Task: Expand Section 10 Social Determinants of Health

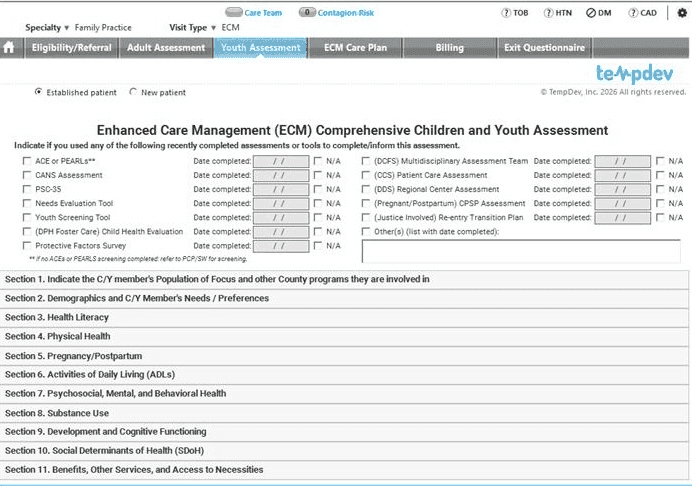Action: click(x=344, y=451)
